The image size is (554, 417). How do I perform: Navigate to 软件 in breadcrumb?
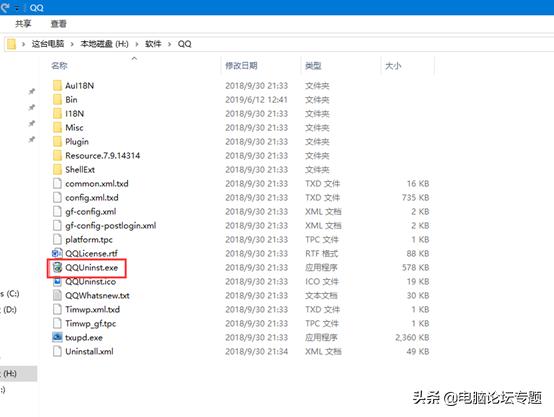click(153, 44)
